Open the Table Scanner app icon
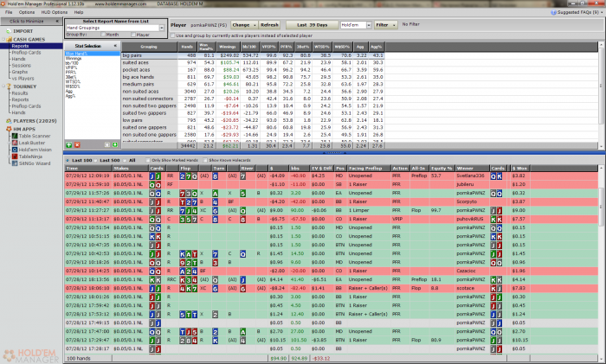 15,136
